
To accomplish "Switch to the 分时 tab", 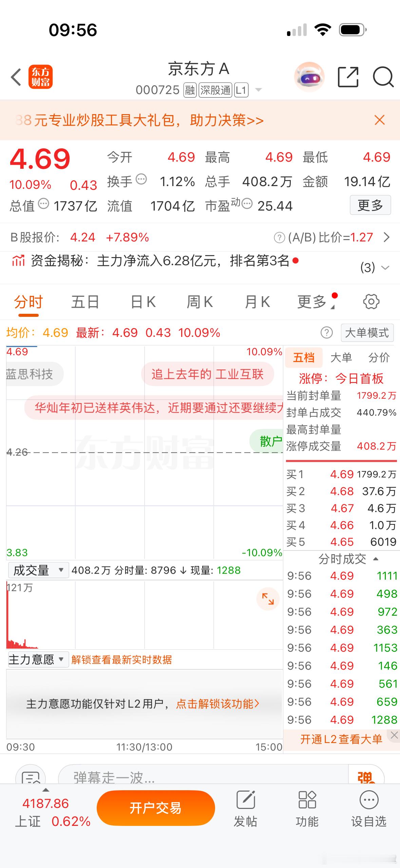I will coord(28,302).
